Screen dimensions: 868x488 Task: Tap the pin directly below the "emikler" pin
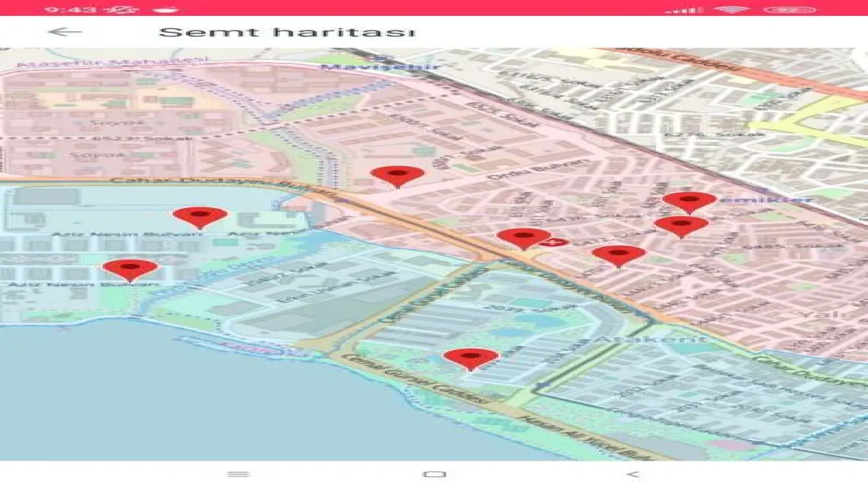tap(681, 225)
